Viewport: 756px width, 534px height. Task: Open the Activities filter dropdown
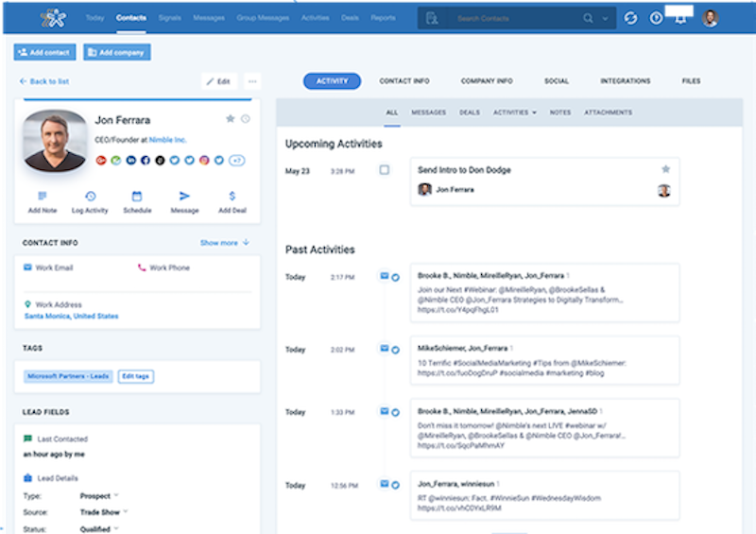point(514,112)
